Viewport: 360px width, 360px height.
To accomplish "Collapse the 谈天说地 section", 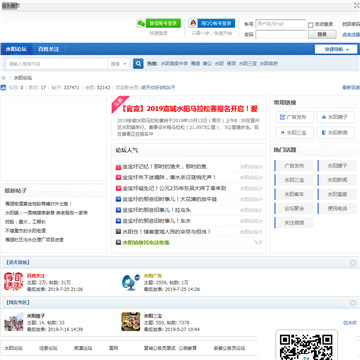I will tap(353, 263).
